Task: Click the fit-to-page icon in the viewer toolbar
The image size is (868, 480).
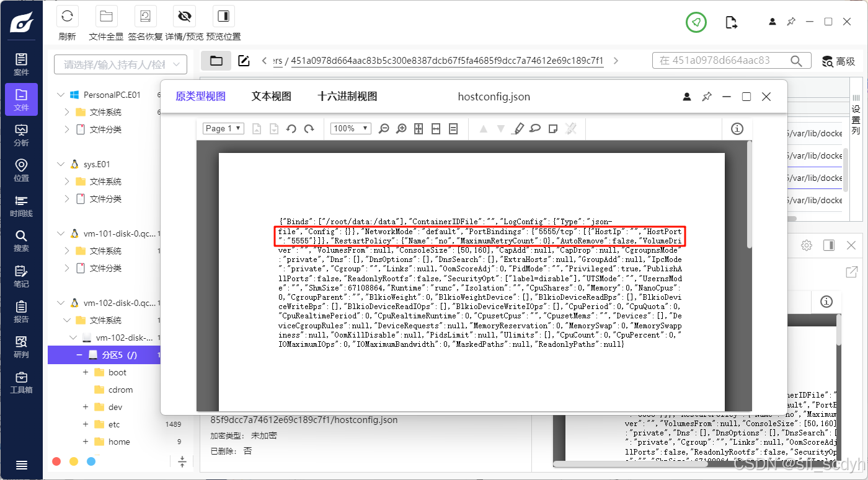Action: coord(418,129)
